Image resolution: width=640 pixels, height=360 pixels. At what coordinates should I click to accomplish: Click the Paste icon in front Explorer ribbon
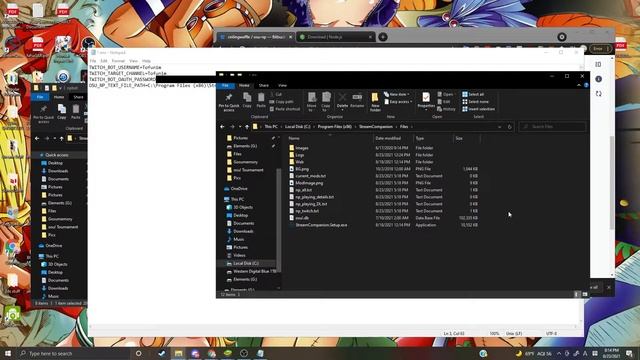coord(261,100)
